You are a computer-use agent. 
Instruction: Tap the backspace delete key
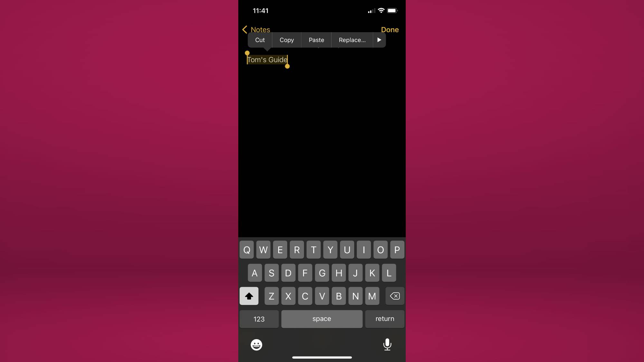(x=395, y=296)
